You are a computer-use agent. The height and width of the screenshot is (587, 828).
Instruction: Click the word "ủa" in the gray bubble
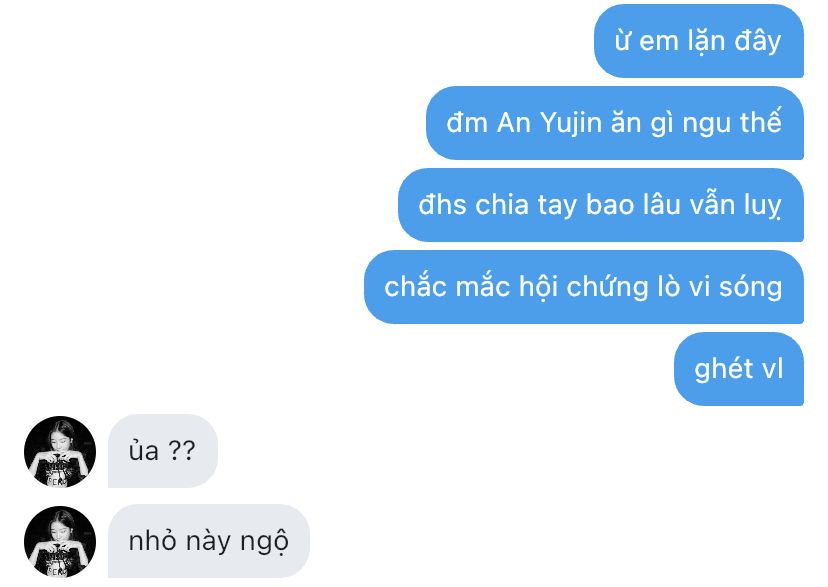point(144,450)
